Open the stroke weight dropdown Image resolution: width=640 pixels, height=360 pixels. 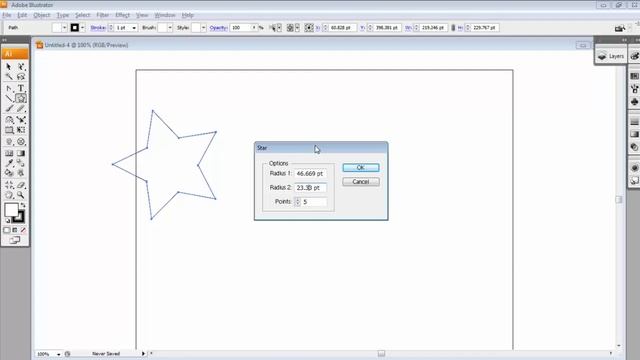pyautogui.click(x=134, y=28)
